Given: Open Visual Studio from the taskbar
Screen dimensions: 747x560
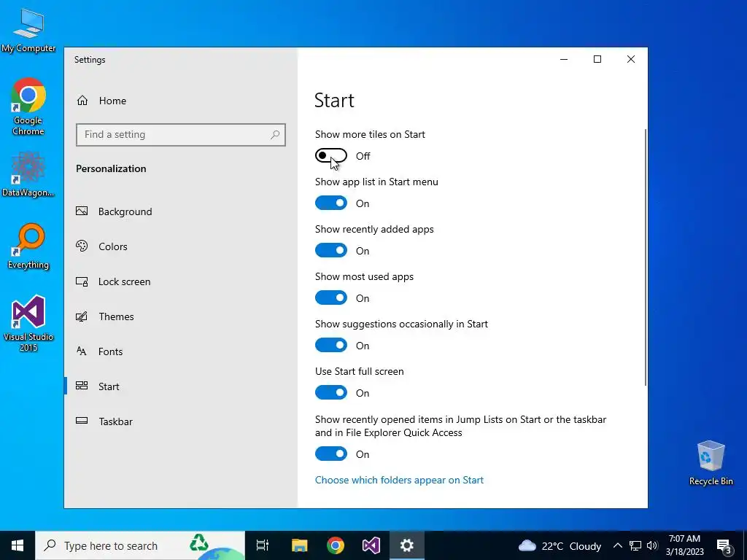Looking at the screenshot, I should 371,545.
